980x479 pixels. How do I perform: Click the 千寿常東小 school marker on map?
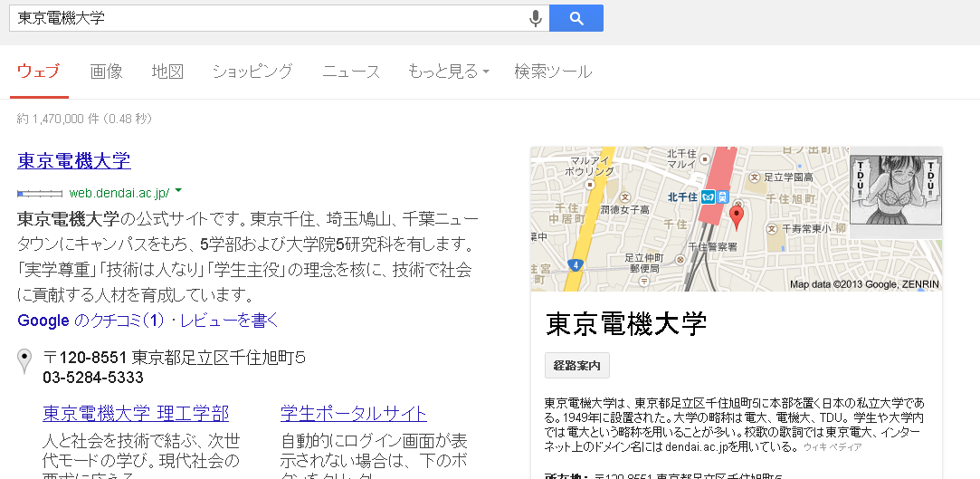[x=772, y=229]
